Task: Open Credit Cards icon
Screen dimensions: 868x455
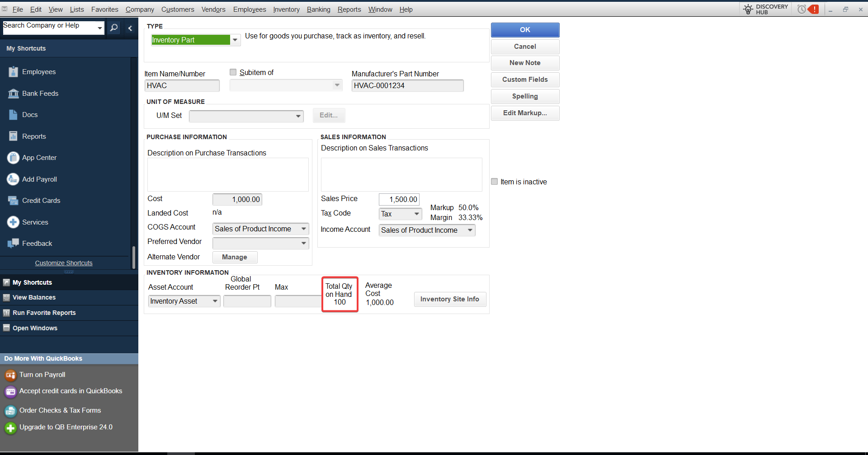Action: coord(13,201)
